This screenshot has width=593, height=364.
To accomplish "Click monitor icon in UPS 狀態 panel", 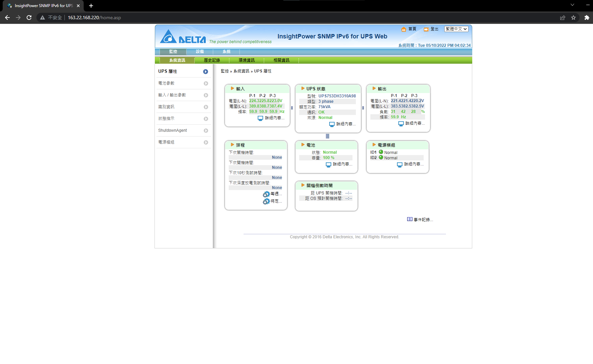I will tap(332, 124).
